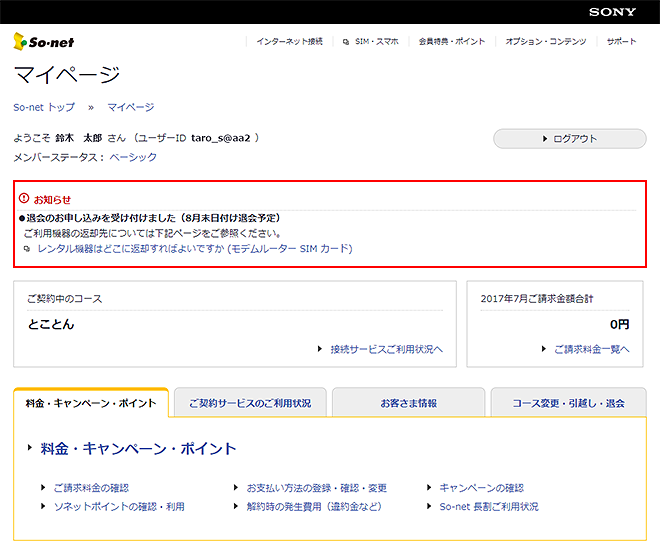Click the icon next to SIM・スマホ
660x554 pixels.
tap(346, 42)
